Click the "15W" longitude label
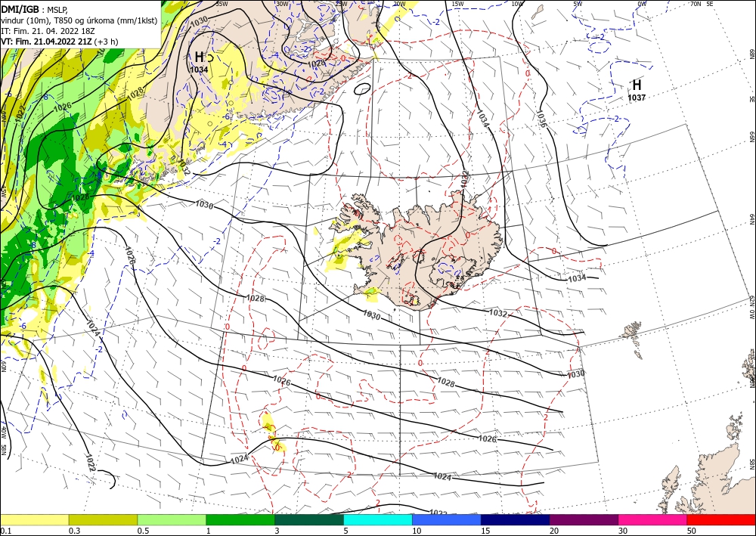Screen dimensions: 756x536 coord(457,3)
